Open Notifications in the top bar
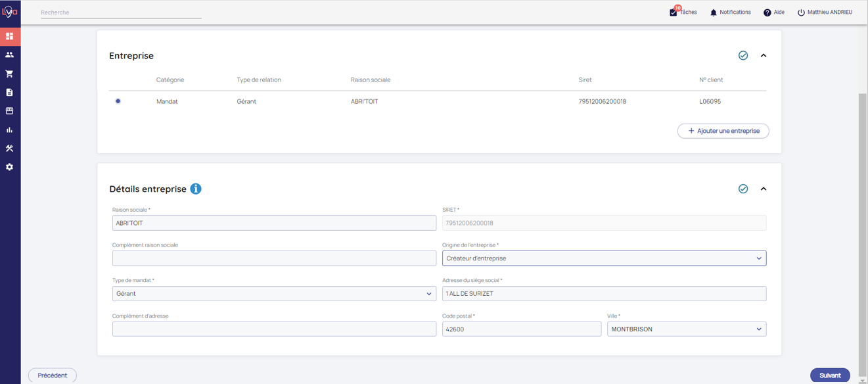 (x=730, y=12)
